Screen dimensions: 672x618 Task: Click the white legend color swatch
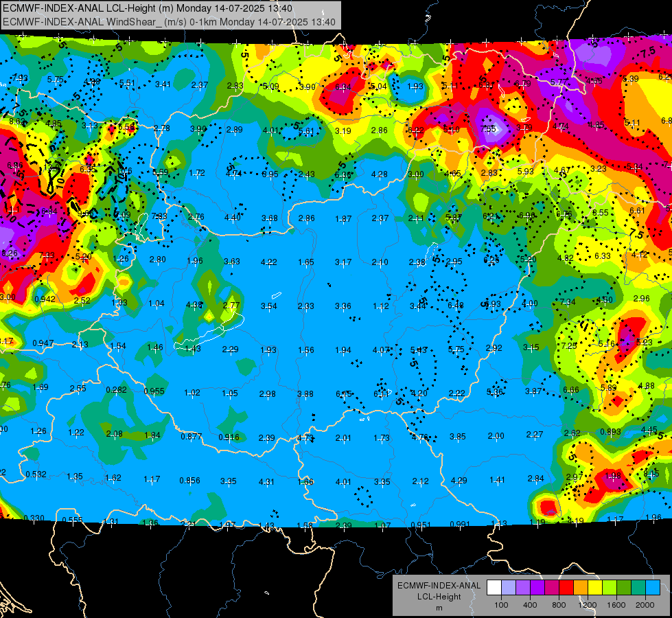494,588
